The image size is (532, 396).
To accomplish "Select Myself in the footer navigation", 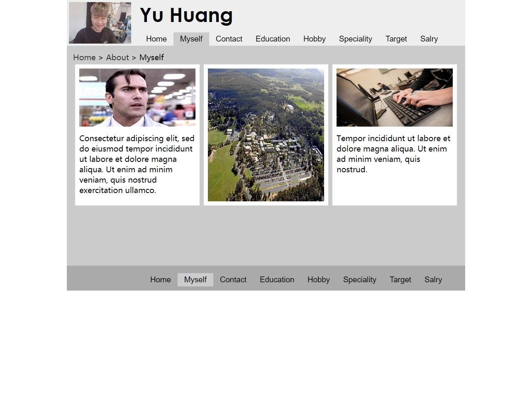I will [x=195, y=280].
